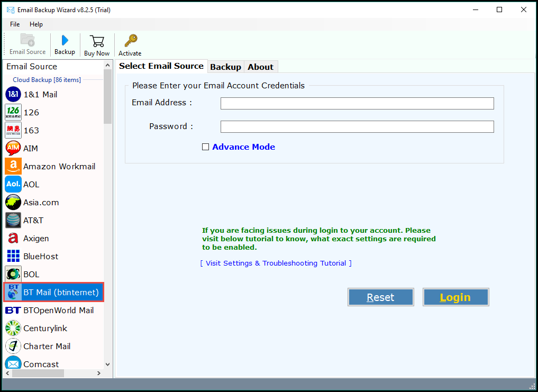This screenshot has height=392, width=538.
Task: Click the source list scroll up arrow
Action: (x=108, y=65)
